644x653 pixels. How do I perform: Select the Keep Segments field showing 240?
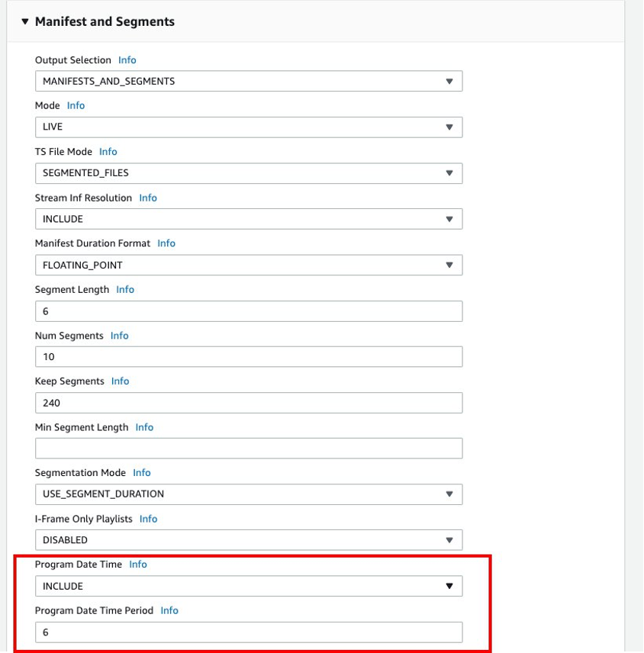(x=248, y=402)
